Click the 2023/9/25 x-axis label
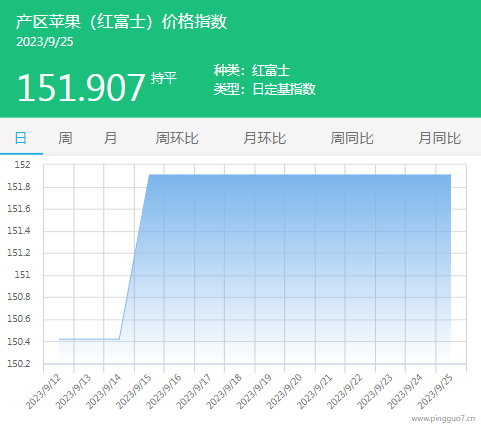This screenshot has width=481, height=429. (x=435, y=391)
